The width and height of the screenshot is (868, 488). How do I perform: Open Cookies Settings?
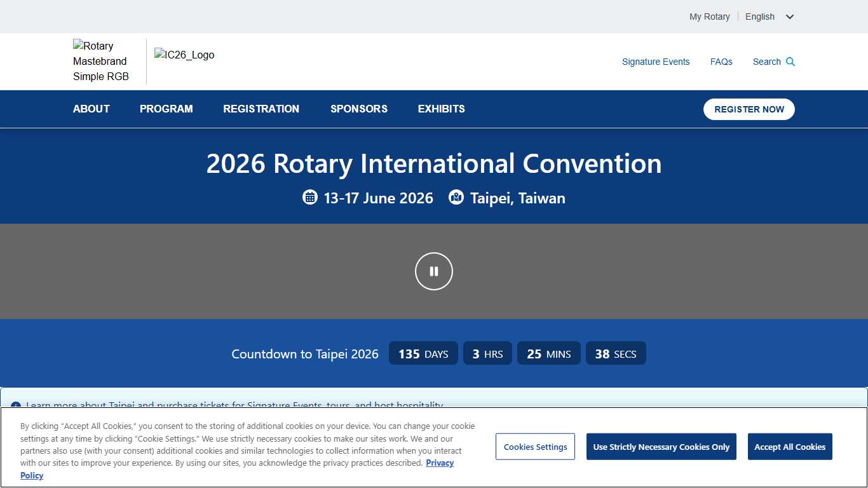click(x=535, y=447)
